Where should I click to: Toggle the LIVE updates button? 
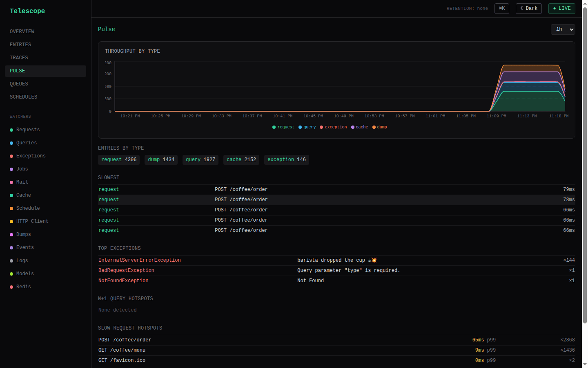click(x=562, y=9)
